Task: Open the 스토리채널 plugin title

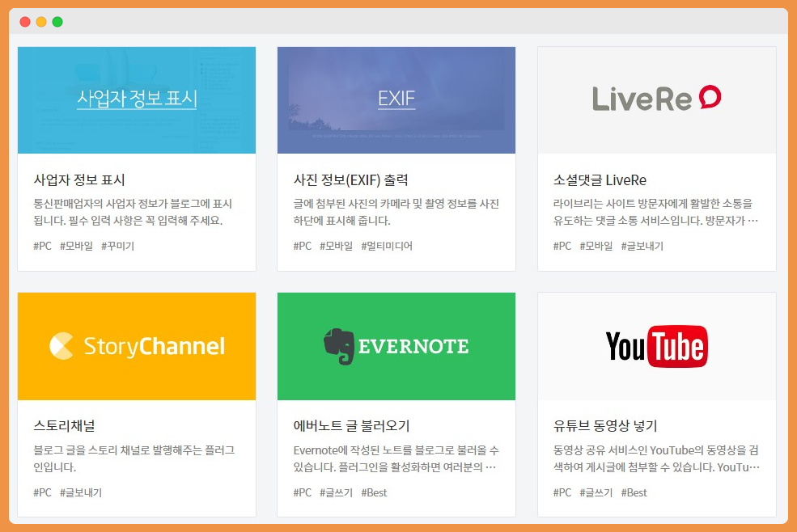Action: coord(64,426)
